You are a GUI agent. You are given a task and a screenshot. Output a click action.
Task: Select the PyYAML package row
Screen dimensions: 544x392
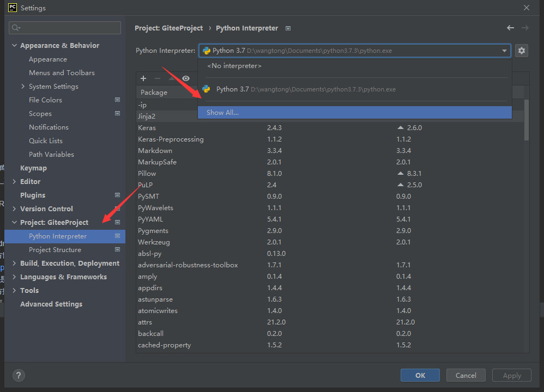pyautogui.click(x=330, y=219)
